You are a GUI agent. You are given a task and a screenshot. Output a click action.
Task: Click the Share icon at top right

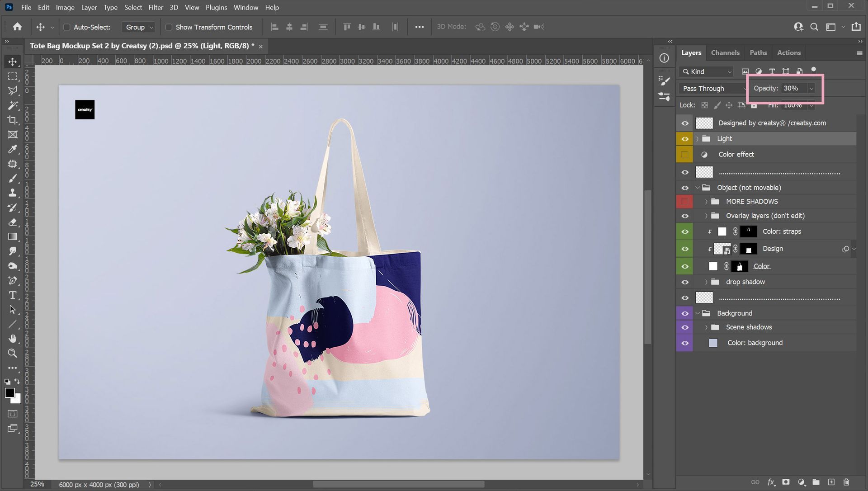coord(856,27)
